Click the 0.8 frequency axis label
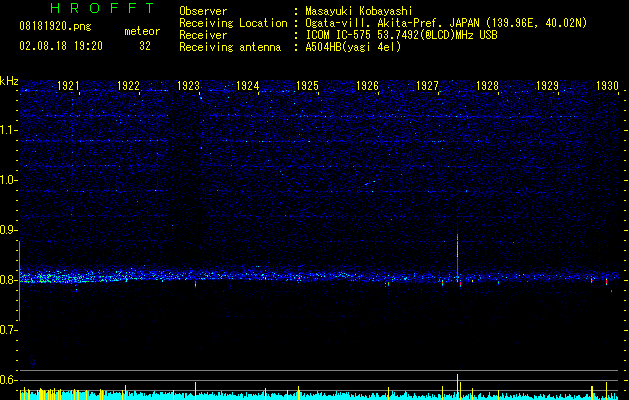629x400 pixels. [8, 280]
